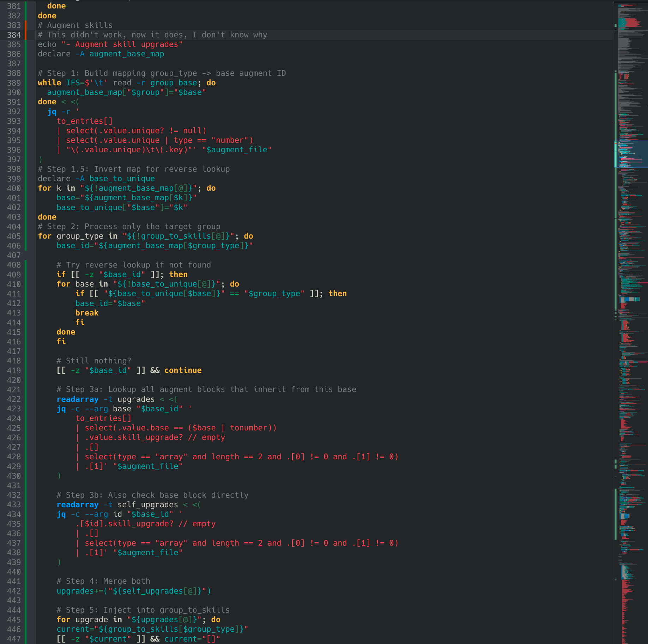Click '.[$id].skill_upgrade?' on line 435
This screenshot has width=648, height=644.
[124, 524]
